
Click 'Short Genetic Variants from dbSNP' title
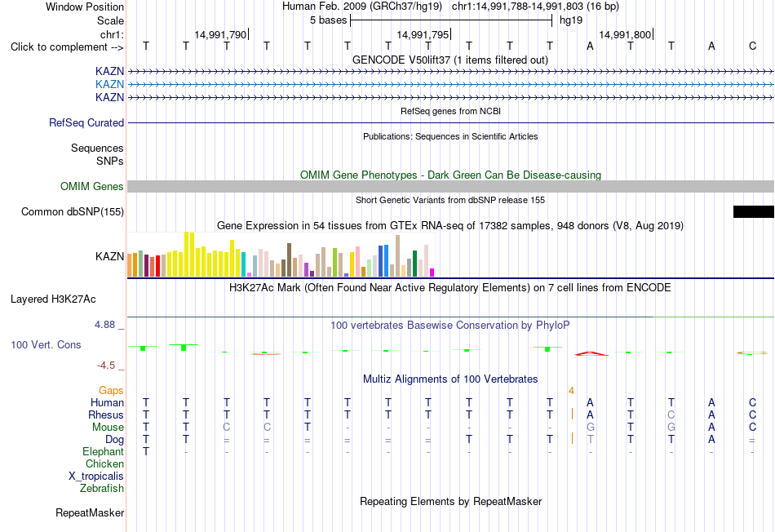[x=450, y=200]
